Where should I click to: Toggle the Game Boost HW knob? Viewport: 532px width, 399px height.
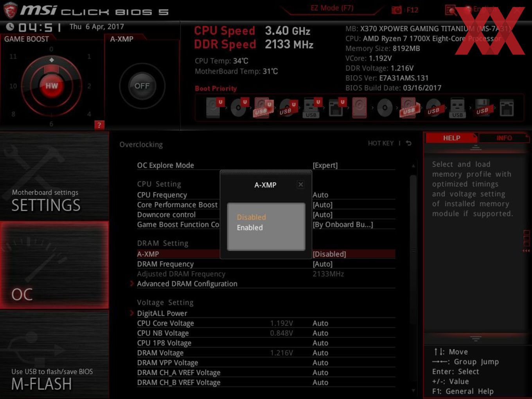click(x=52, y=86)
